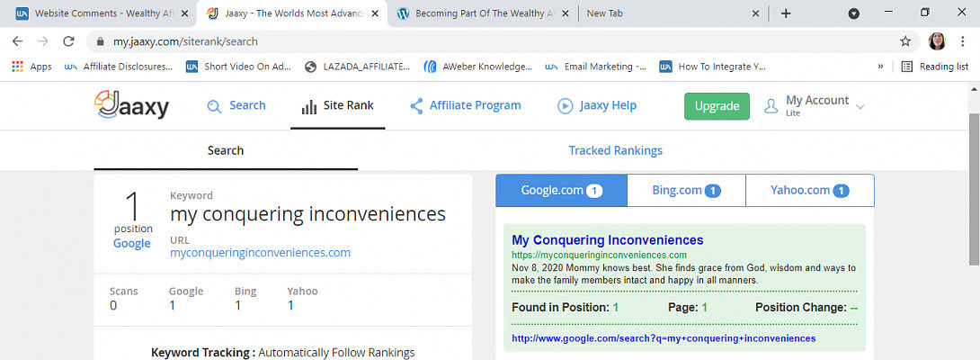The image size is (980, 360).
Task: Click the Google position link
Action: [132, 244]
